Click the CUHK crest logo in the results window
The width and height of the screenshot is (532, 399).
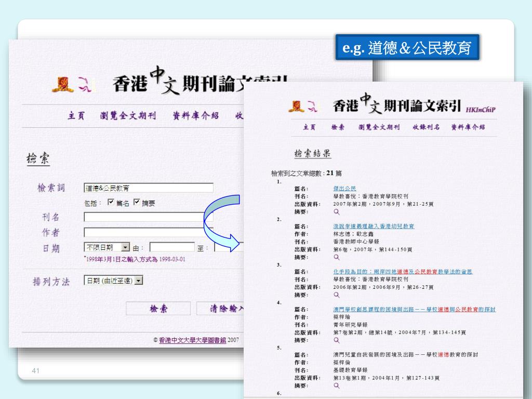point(296,107)
